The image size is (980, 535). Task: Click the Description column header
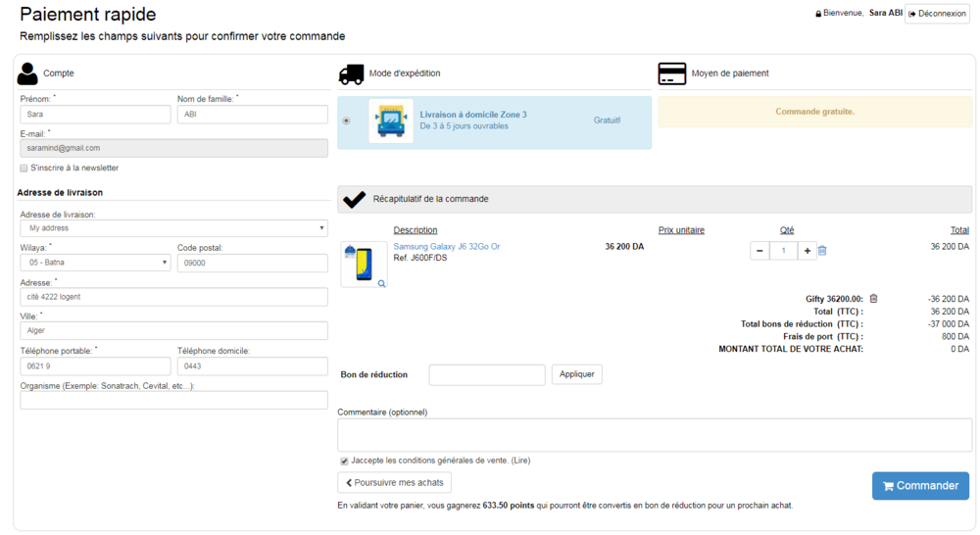click(x=415, y=230)
